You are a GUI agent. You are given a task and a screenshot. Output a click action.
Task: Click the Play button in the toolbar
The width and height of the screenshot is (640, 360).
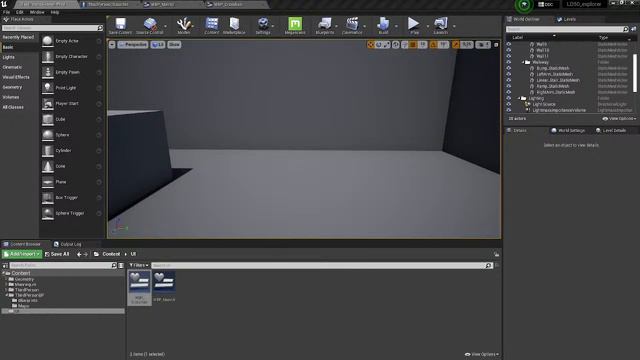[414, 25]
